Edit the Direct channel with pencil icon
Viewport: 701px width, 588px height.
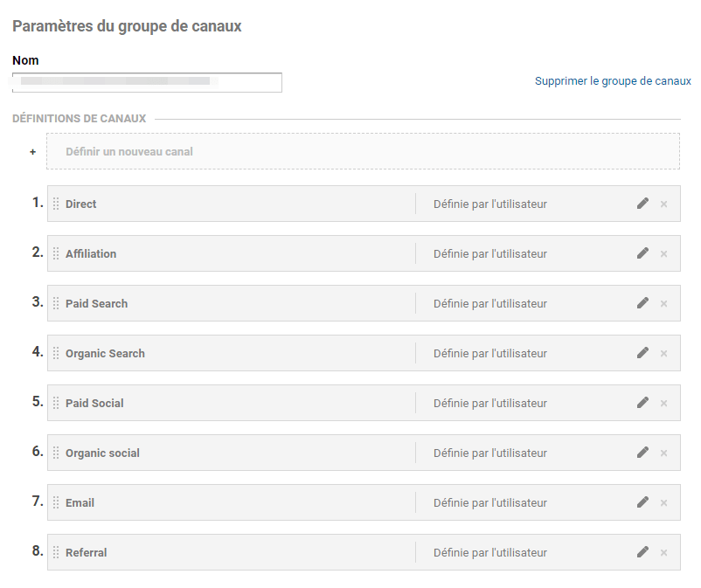(642, 204)
